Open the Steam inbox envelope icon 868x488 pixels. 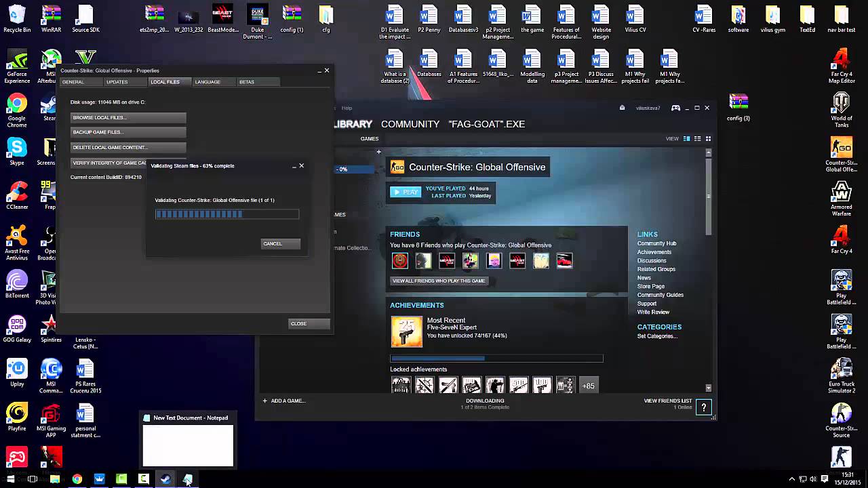[622, 108]
